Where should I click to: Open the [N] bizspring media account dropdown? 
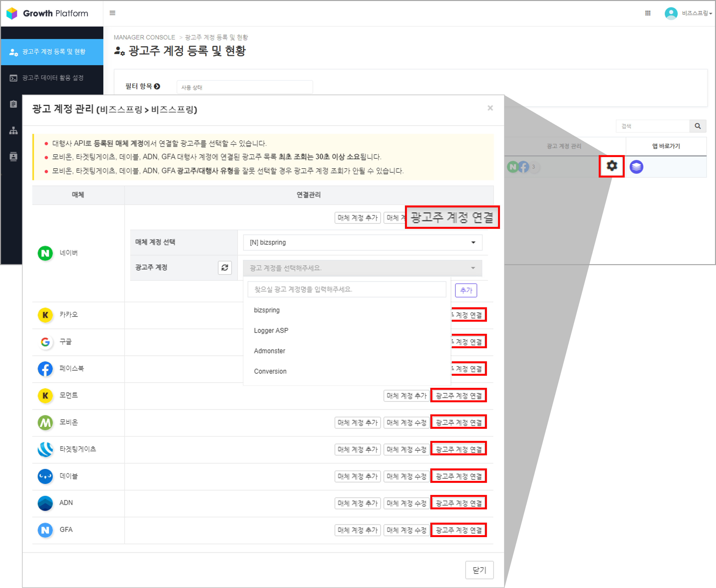(362, 242)
